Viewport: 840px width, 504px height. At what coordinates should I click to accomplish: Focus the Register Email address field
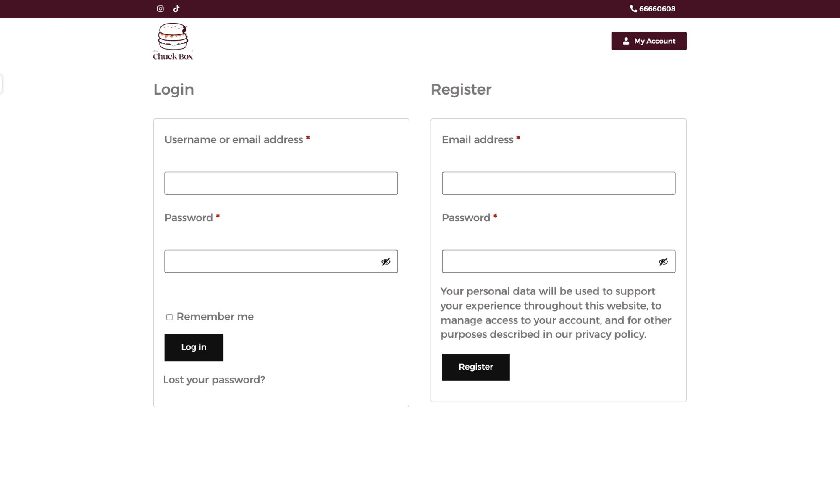[558, 183]
